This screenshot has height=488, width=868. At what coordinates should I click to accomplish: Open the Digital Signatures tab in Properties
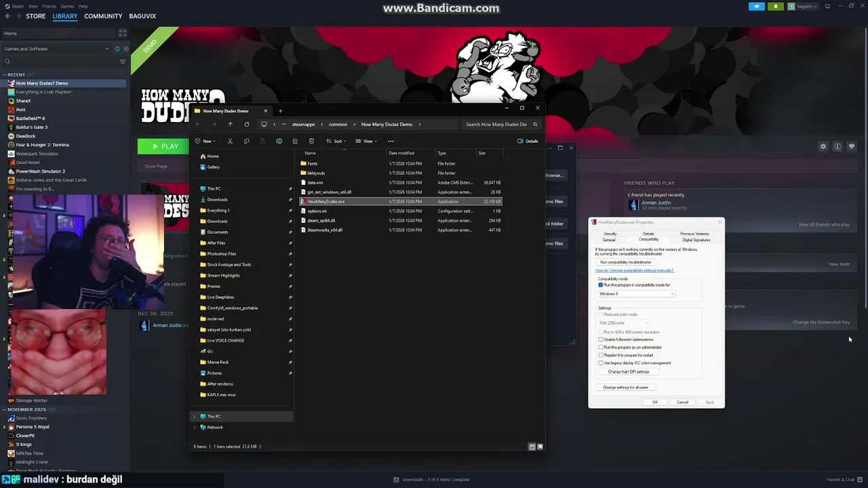(696, 239)
